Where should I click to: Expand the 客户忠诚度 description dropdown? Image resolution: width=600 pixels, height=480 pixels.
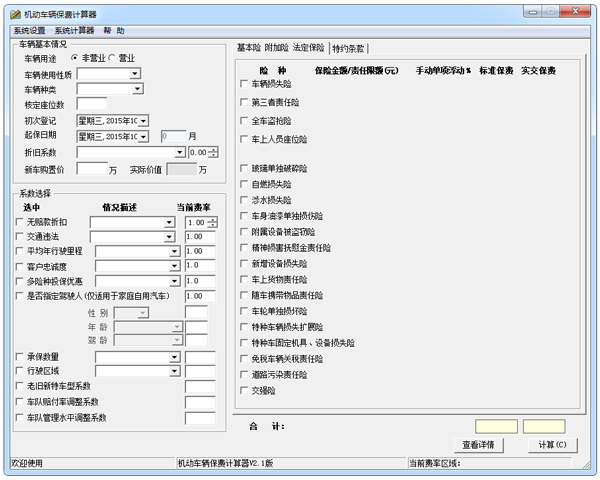point(174,266)
